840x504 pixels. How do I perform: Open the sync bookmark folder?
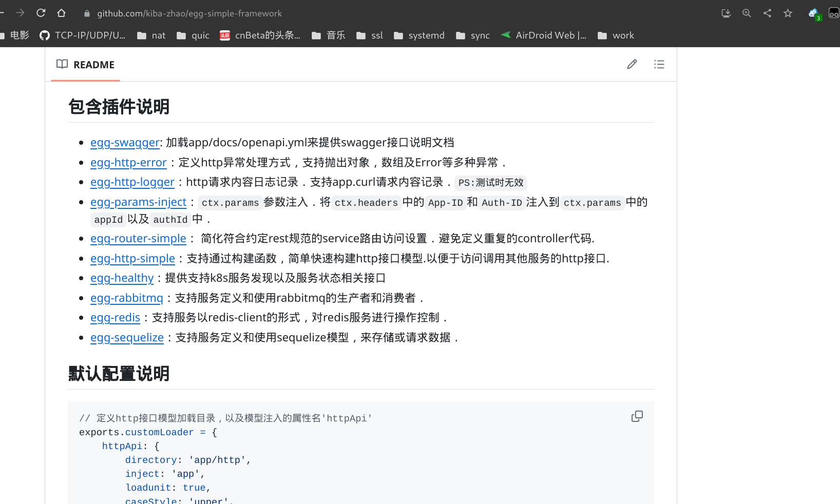click(x=473, y=35)
